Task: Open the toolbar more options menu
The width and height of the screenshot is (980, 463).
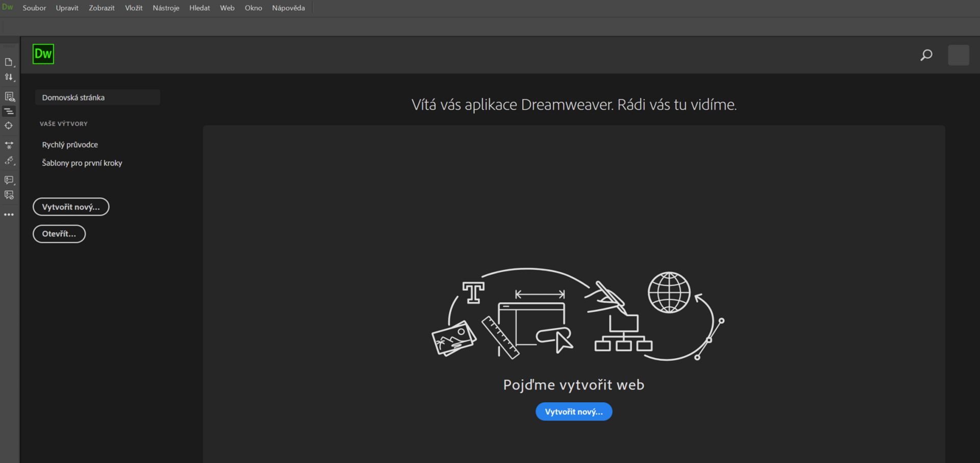Action: pyautogui.click(x=9, y=214)
